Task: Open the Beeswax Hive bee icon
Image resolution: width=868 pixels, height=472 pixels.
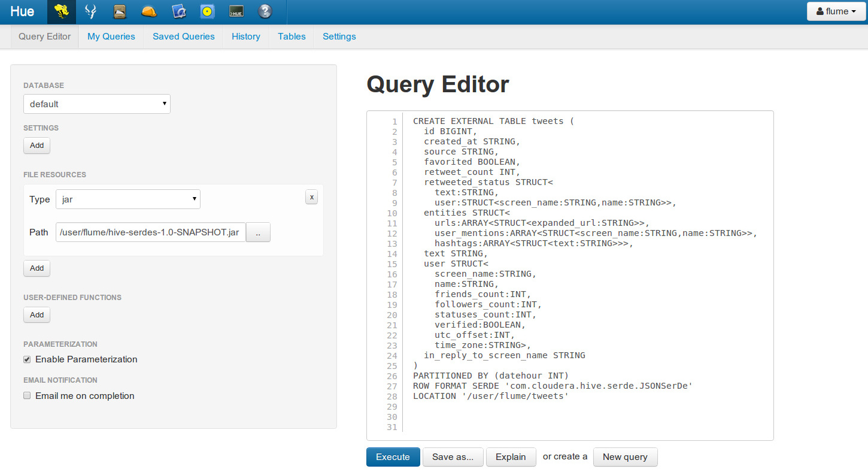Action: tap(61, 11)
